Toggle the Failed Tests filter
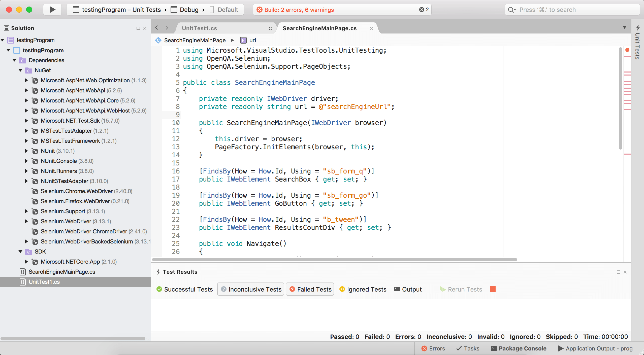Image resolution: width=644 pixels, height=355 pixels. click(310, 289)
